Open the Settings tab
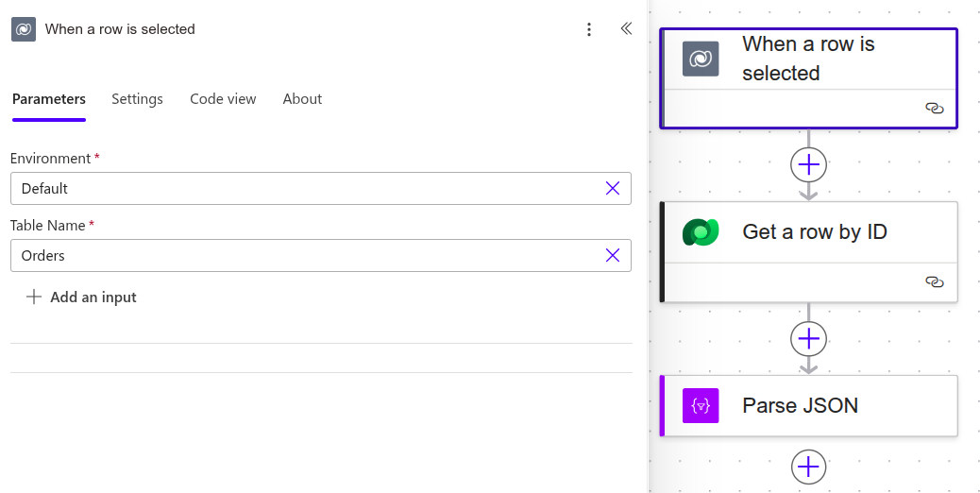 [x=137, y=99]
